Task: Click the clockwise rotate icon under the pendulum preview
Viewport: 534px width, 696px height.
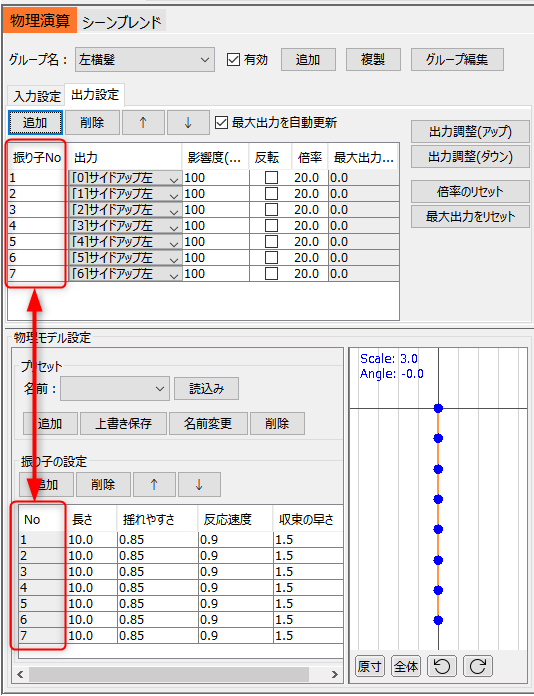Action: click(478, 666)
